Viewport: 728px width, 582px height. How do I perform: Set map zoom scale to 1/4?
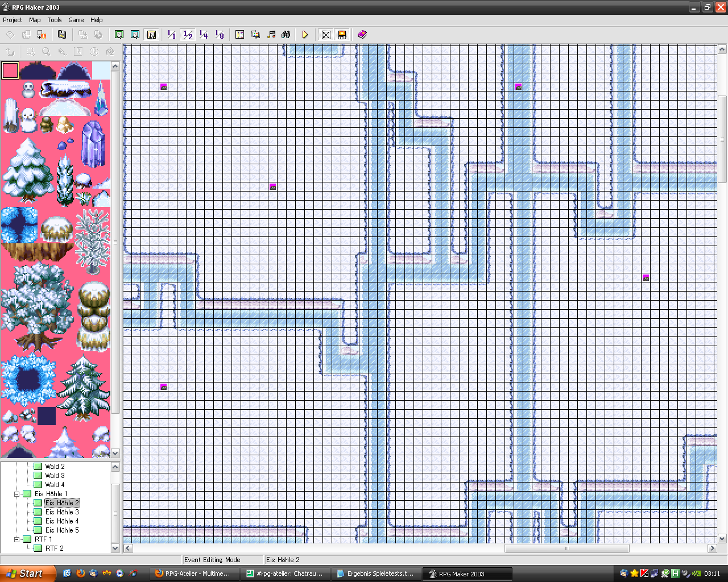pos(203,35)
